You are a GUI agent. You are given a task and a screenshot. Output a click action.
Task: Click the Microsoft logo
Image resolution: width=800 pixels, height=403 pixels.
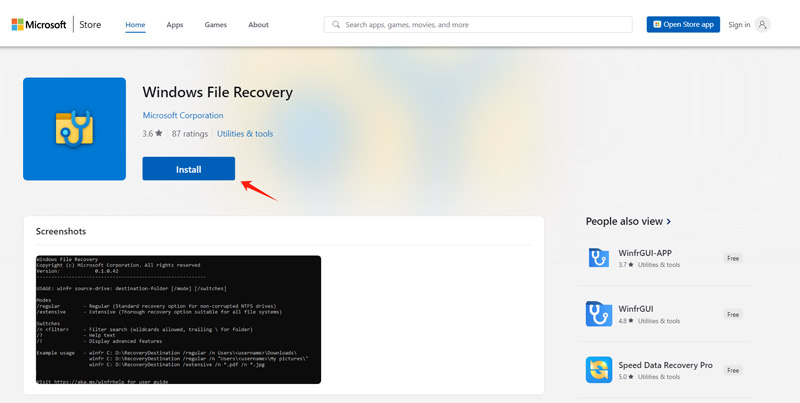click(39, 24)
